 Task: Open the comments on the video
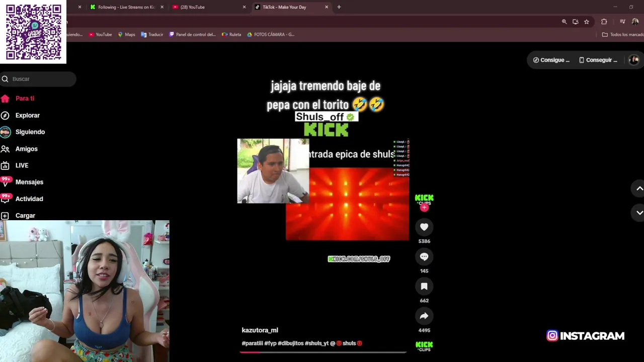[x=424, y=257]
